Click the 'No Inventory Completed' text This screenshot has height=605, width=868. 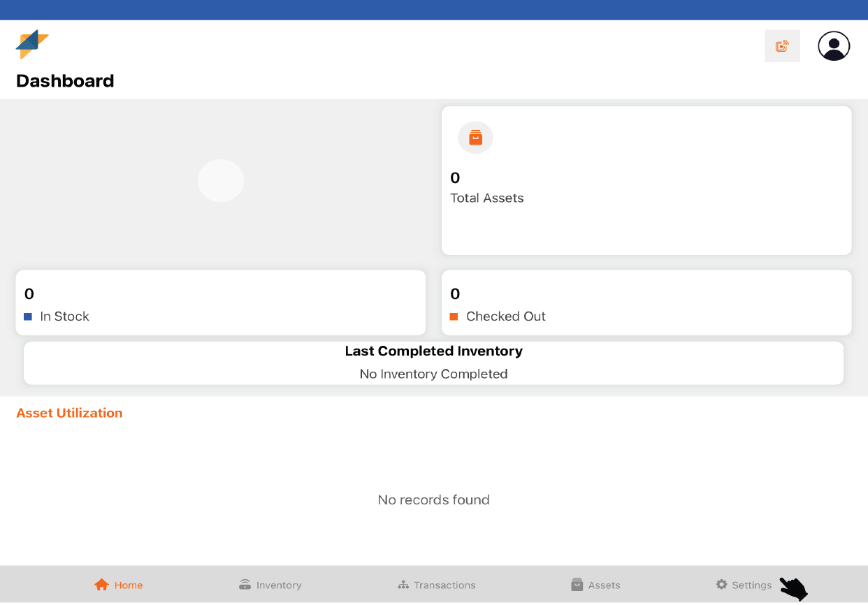(x=433, y=374)
